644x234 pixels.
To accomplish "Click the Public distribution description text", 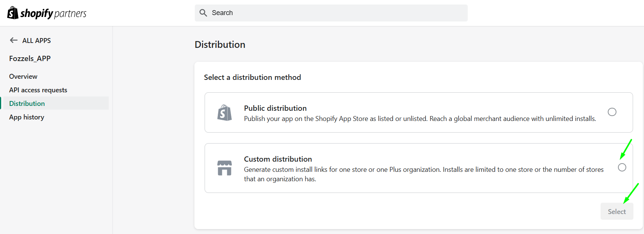I will point(420,119).
